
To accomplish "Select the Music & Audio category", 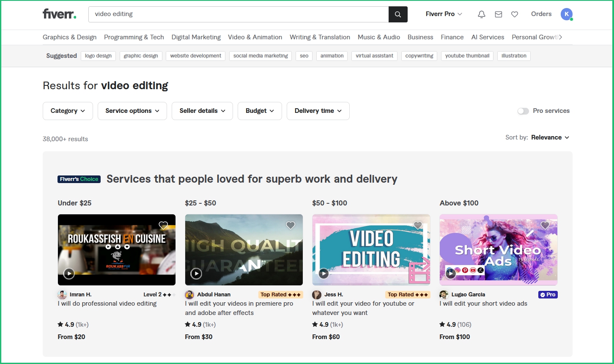I will click(x=378, y=37).
